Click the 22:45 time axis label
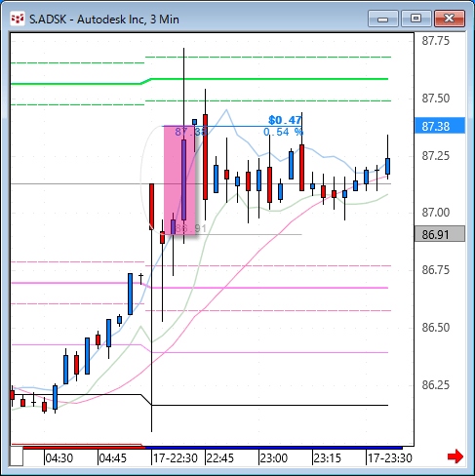Screen dimensions: 475x476 220,457
